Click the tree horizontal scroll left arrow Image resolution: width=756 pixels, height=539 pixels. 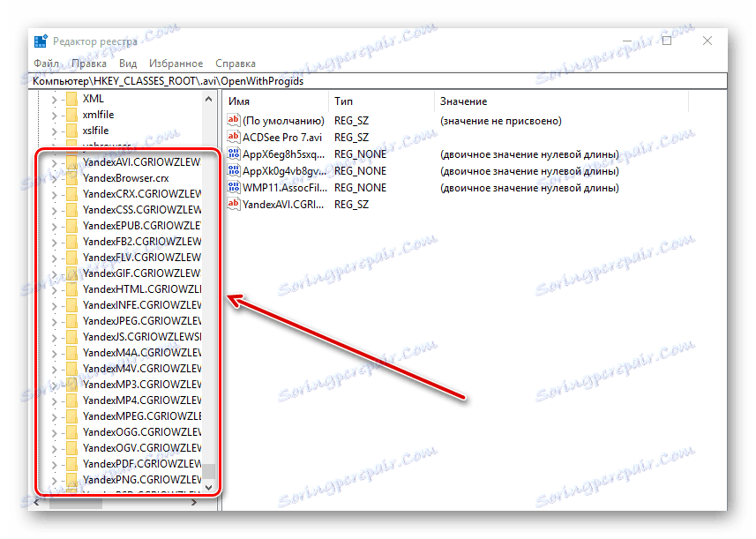37,502
